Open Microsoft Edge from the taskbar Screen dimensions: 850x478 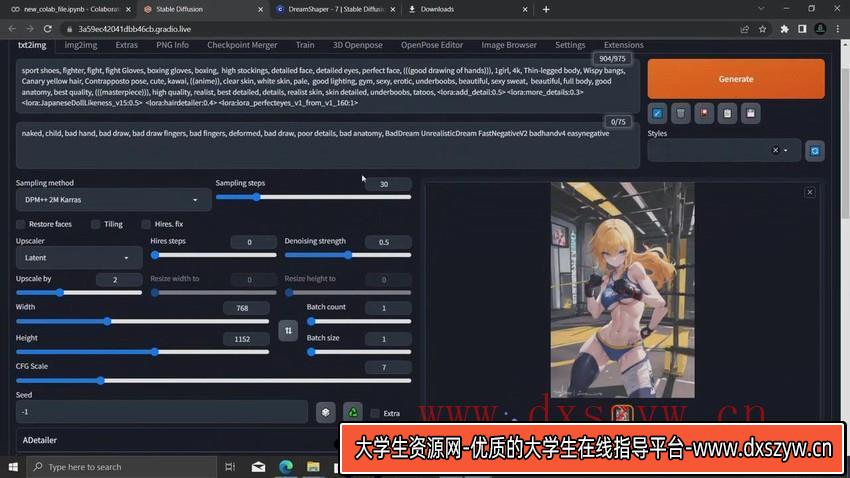tap(286, 467)
